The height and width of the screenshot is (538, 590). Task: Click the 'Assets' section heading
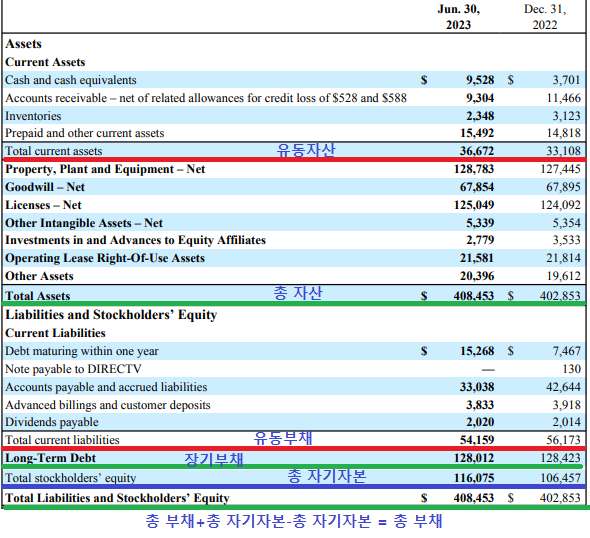click(23, 44)
